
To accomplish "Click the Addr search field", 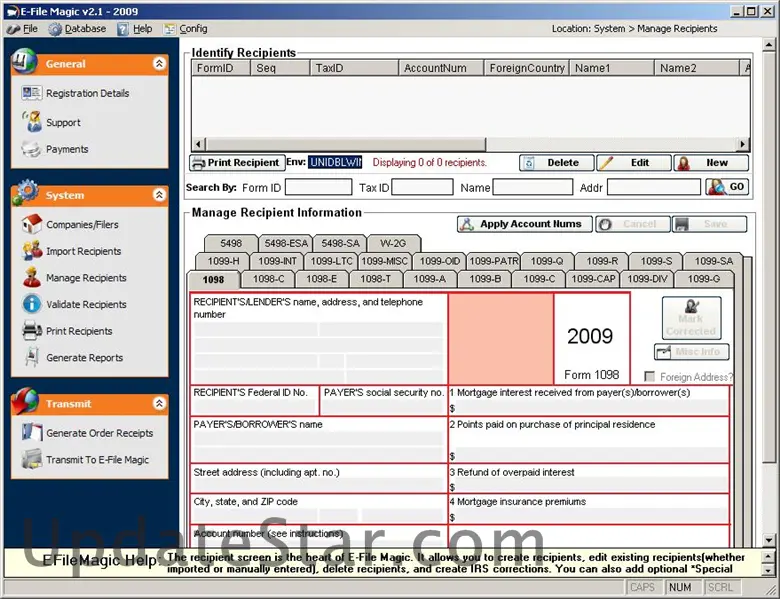I will tap(654, 188).
